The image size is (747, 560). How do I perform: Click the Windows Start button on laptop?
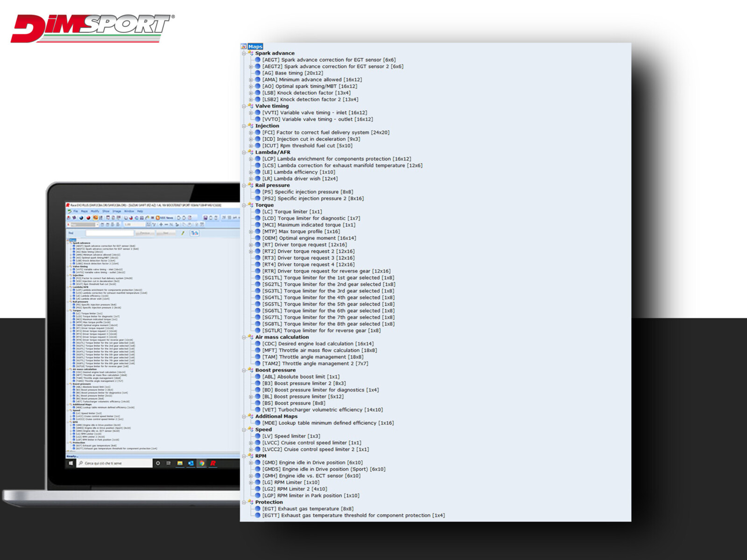tap(71, 463)
